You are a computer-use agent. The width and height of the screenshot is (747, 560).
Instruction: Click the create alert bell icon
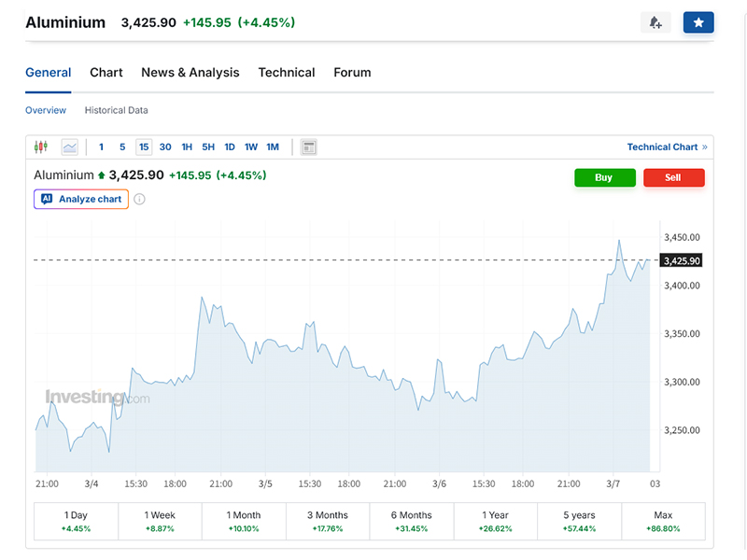click(x=655, y=22)
